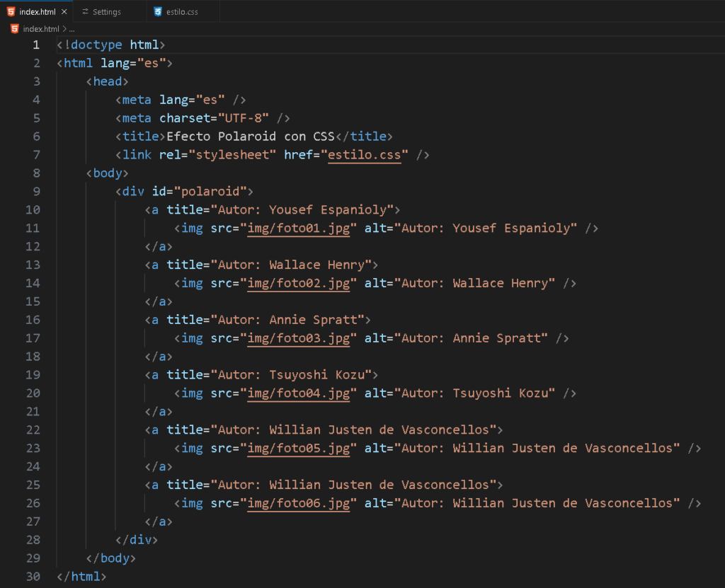
Task: Select index.html label in breadcrumb bar
Action: 41,29
